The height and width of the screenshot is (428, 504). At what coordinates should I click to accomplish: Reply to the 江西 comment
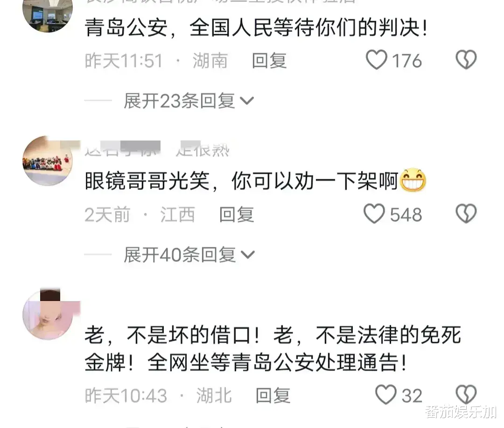pos(237,215)
